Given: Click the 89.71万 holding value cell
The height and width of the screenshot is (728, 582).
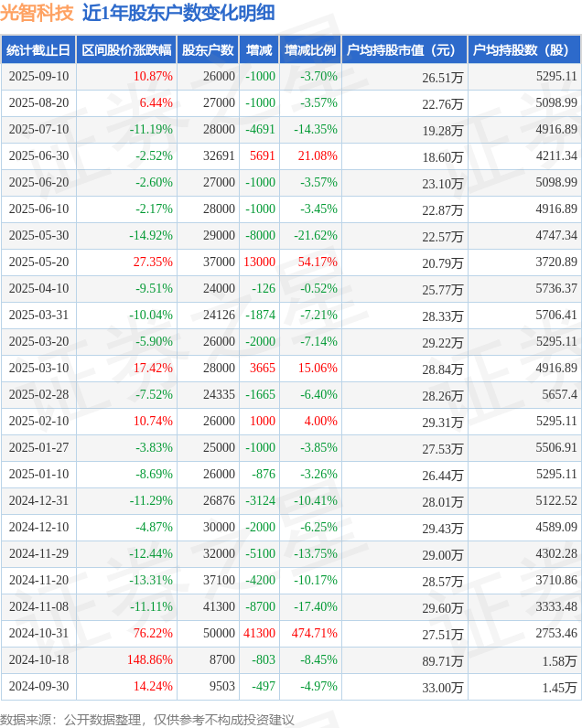Looking at the screenshot, I should point(442,661).
